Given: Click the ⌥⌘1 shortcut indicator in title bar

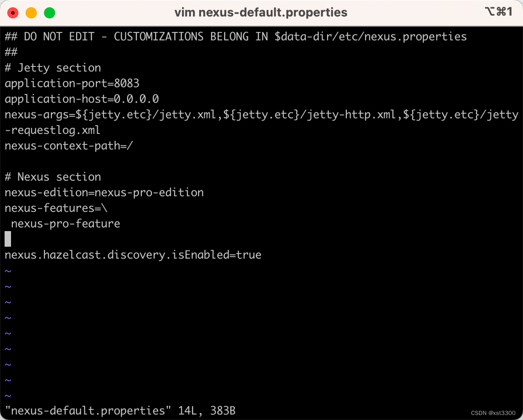Looking at the screenshot, I should (499, 12).
